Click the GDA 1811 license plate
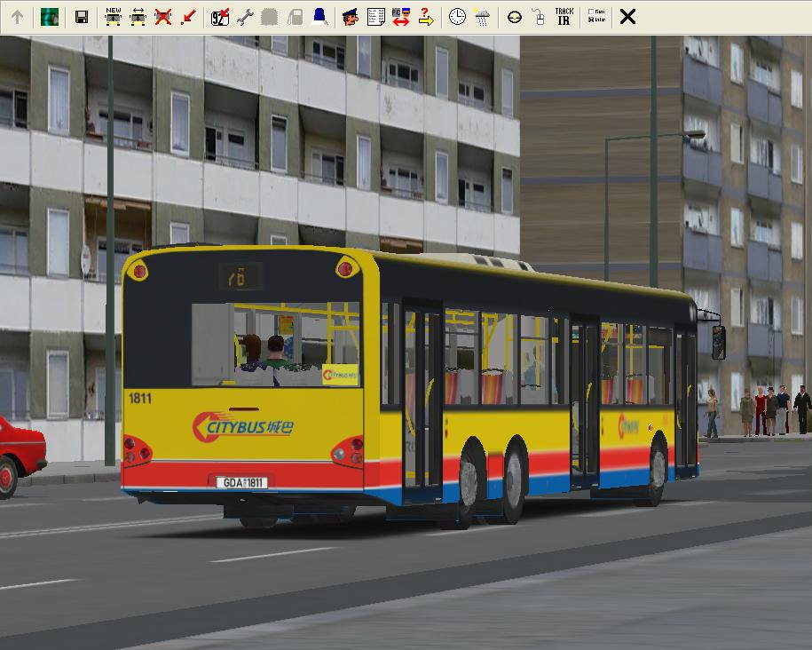 [242, 482]
